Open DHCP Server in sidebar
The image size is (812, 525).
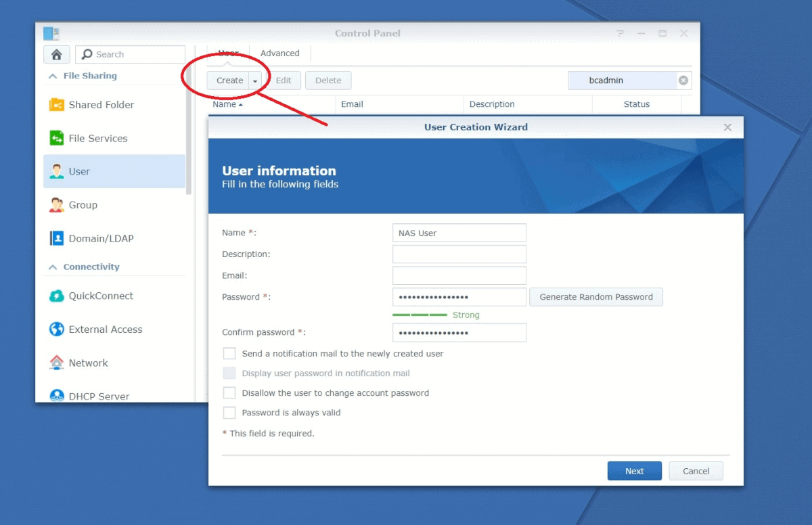[114, 395]
